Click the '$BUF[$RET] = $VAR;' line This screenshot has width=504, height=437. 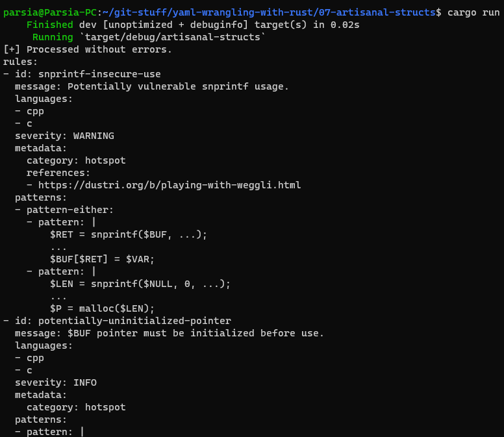click(102, 259)
